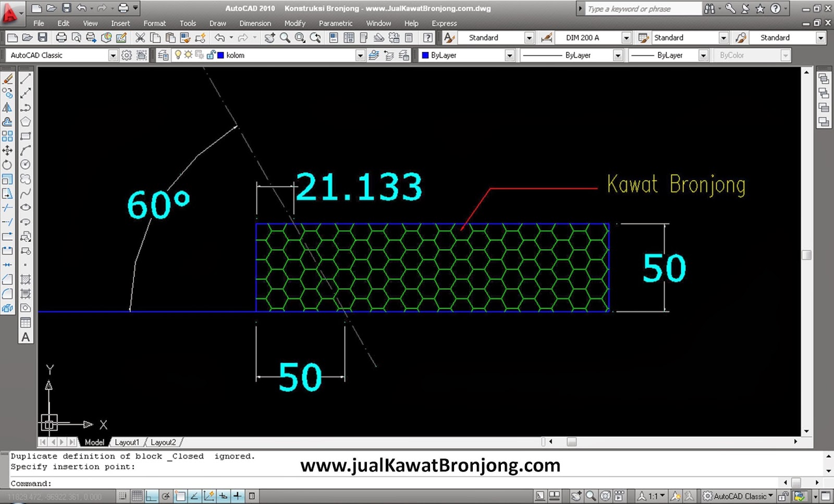Select the Erase tool
The image size is (834, 504).
(7, 79)
